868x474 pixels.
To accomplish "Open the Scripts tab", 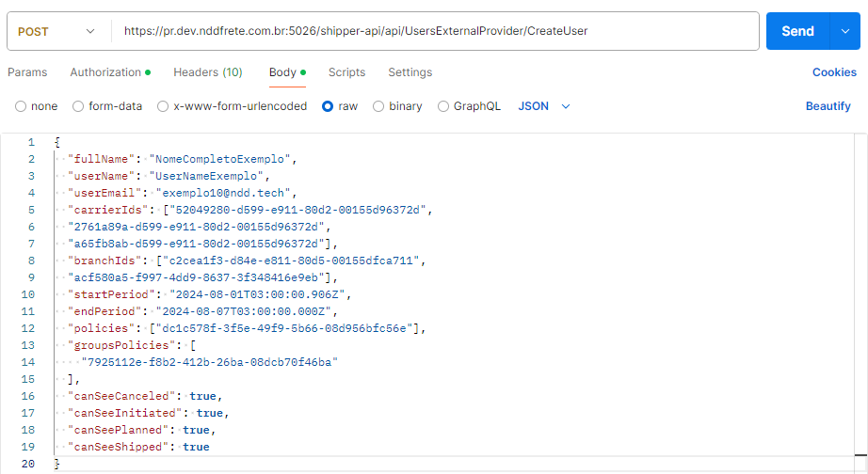I will [346, 72].
